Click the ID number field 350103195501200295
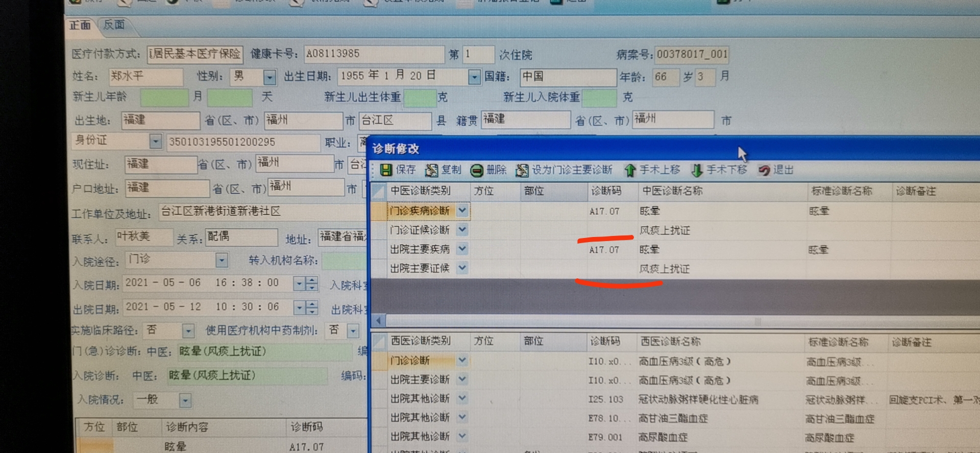The width and height of the screenshot is (980, 453). click(x=243, y=142)
